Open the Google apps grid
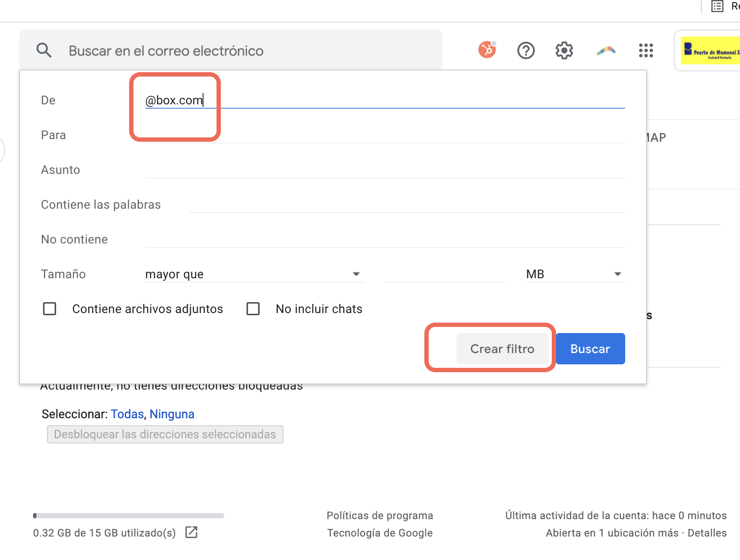The height and width of the screenshot is (560, 740). coord(646,50)
